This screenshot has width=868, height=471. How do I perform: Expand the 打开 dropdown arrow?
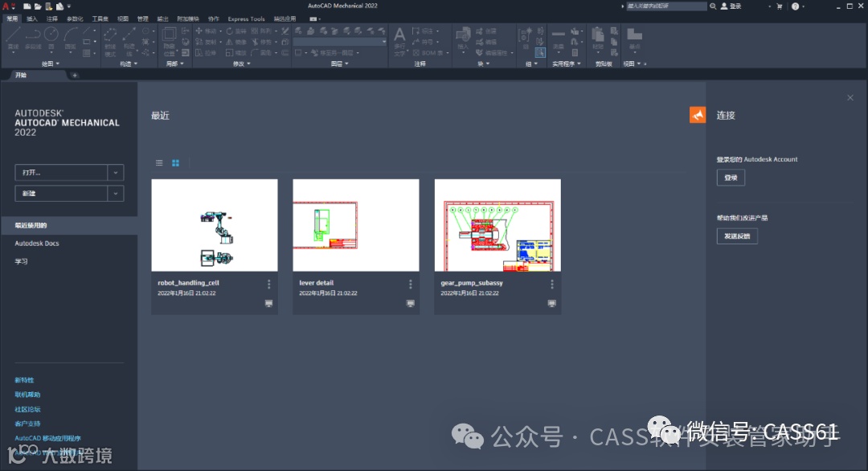point(116,173)
